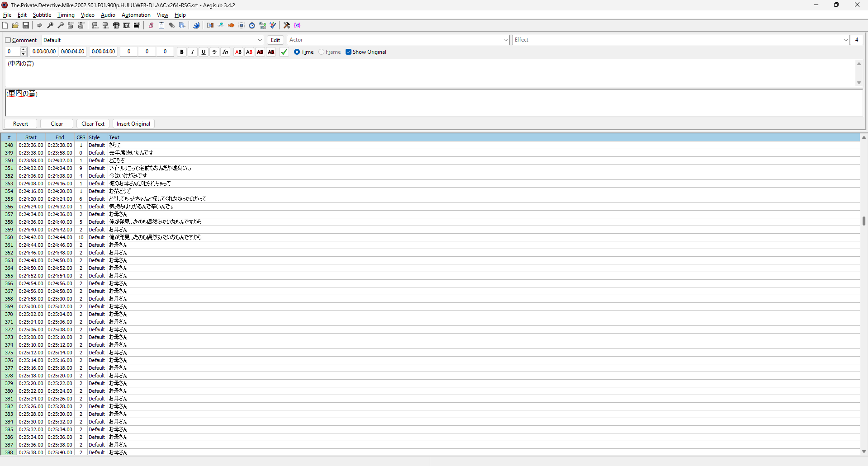Cycle override tag hiding mode
This screenshot has height=466, width=868.
297,25
